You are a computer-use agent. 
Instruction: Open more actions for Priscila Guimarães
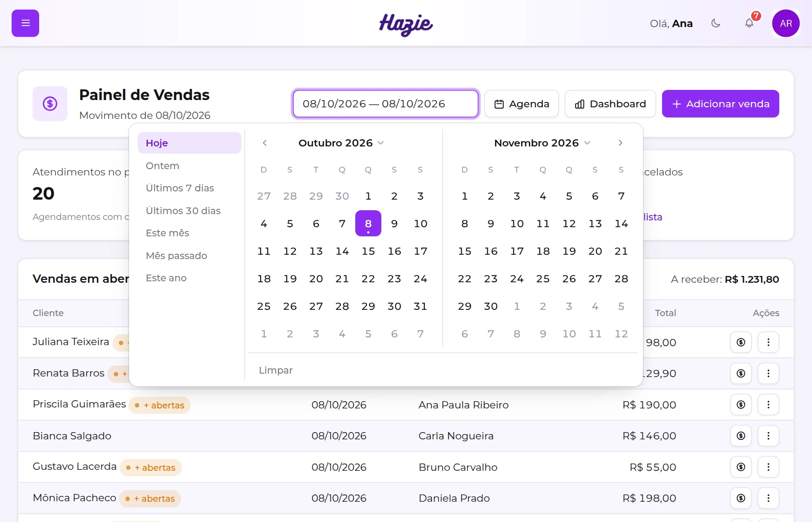pyautogui.click(x=768, y=405)
